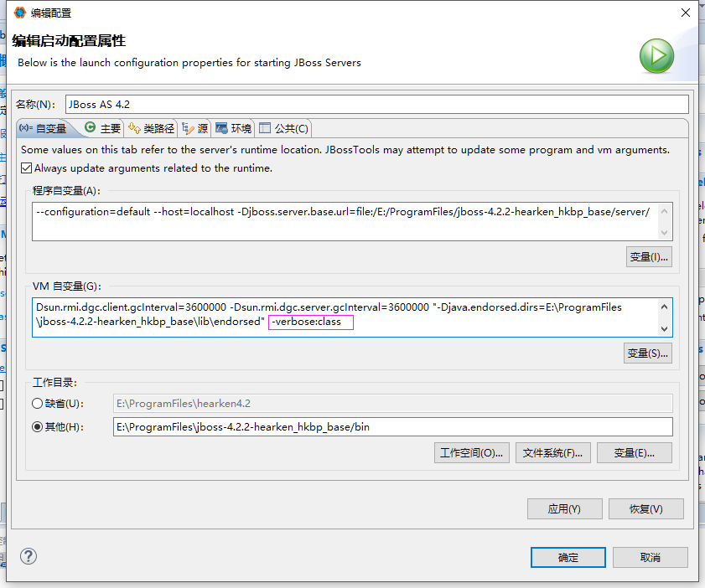Viewport: 705px width, 588px height.
Task: Toggle Always update arguments checkbox
Action: (27, 168)
